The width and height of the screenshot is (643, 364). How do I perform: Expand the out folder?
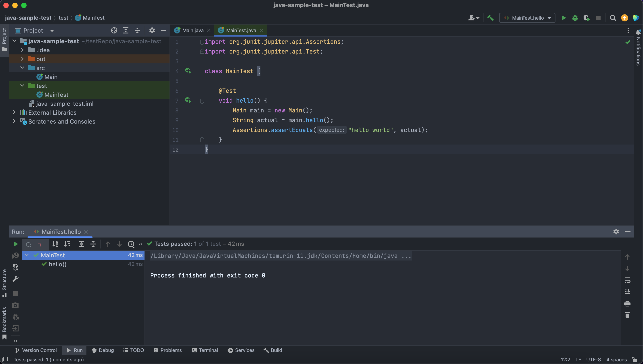pyautogui.click(x=22, y=59)
